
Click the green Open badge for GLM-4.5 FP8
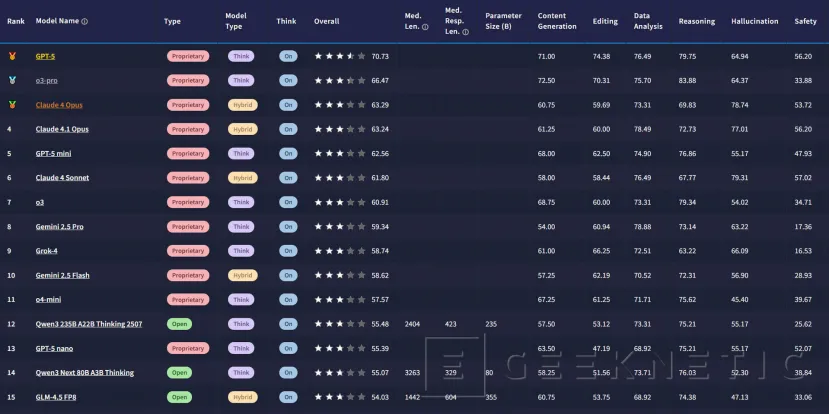click(x=180, y=397)
